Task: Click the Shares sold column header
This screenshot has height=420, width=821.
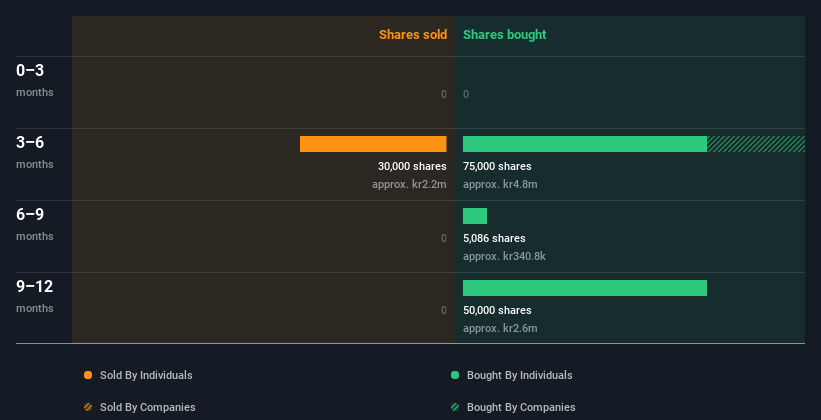Action: (413, 35)
